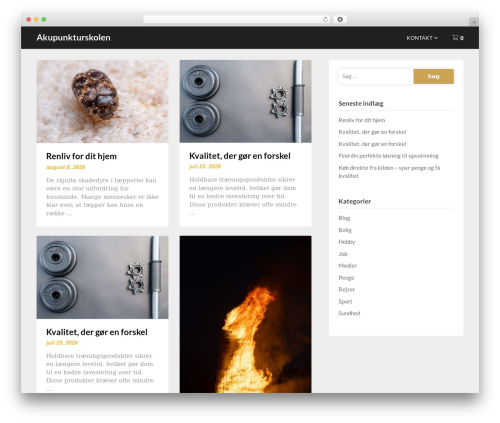
Task: Select the Sport category
Action: (x=345, y=301)
